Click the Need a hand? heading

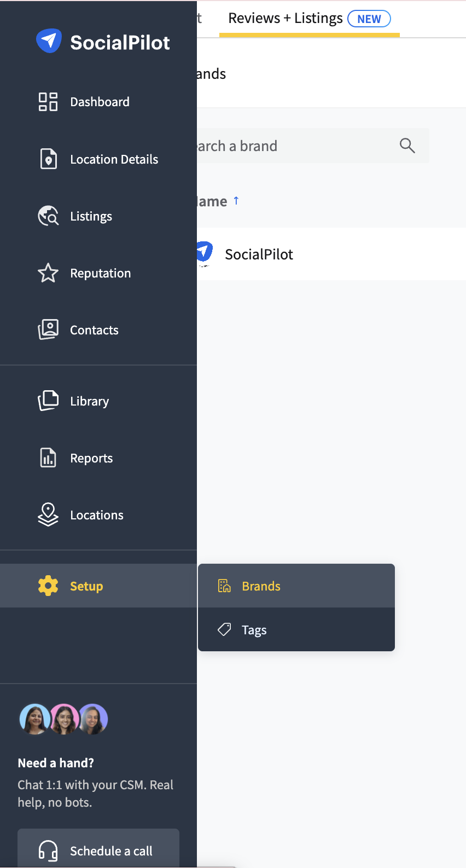click(56, 763)
